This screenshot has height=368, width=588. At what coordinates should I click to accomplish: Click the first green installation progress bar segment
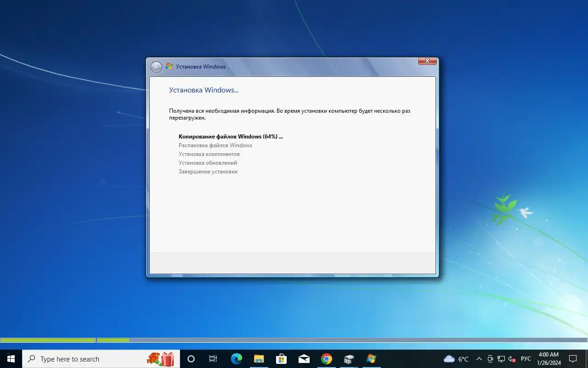tap(47, 340)
